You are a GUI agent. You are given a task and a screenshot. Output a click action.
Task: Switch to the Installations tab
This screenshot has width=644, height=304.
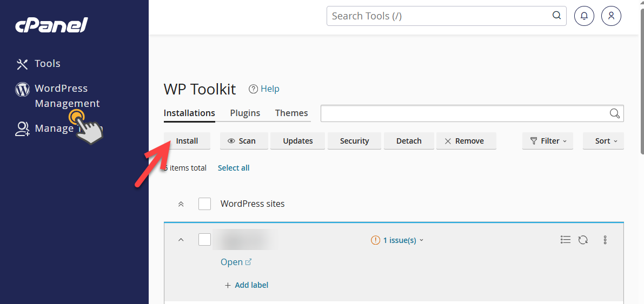pyautogui.click(x=189, y=113)
